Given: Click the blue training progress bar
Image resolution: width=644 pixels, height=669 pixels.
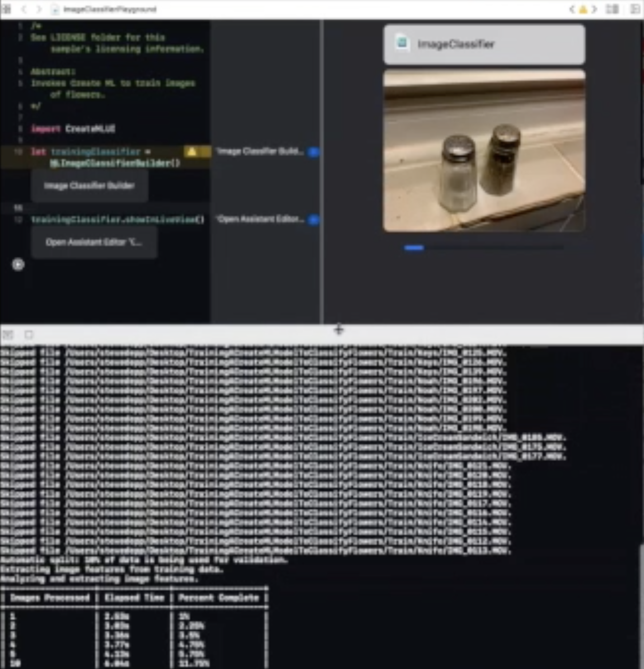Looking at the screenshot, I should coord(414,247).
